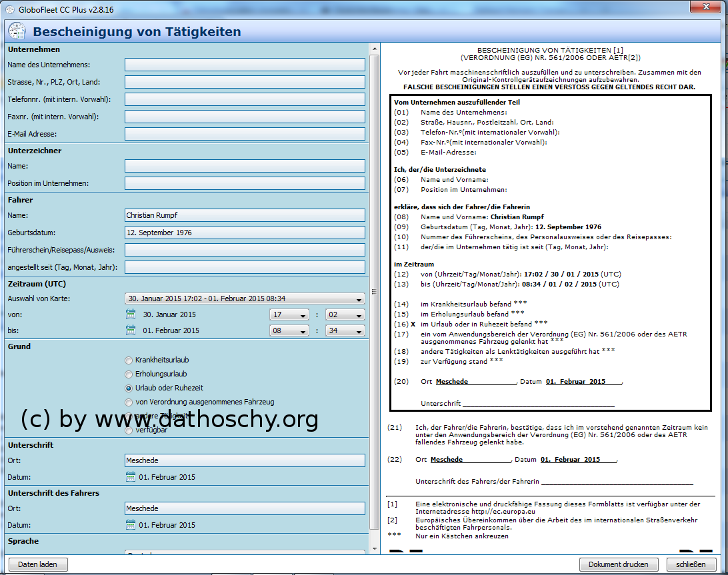The width and height of the screenshot is (728, 575).
Task: Select the Krankheitsurlaub reason
Action: point(129,360)
